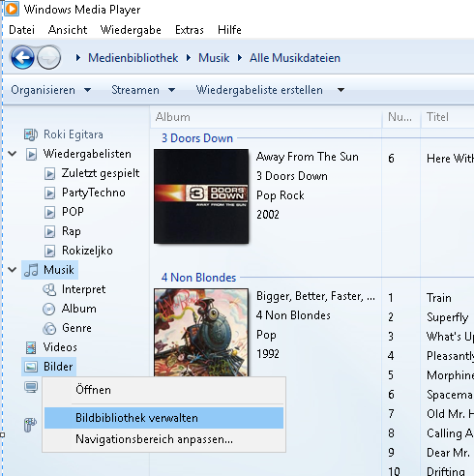Click the 4 Non Blondes group header

point(198,278)
